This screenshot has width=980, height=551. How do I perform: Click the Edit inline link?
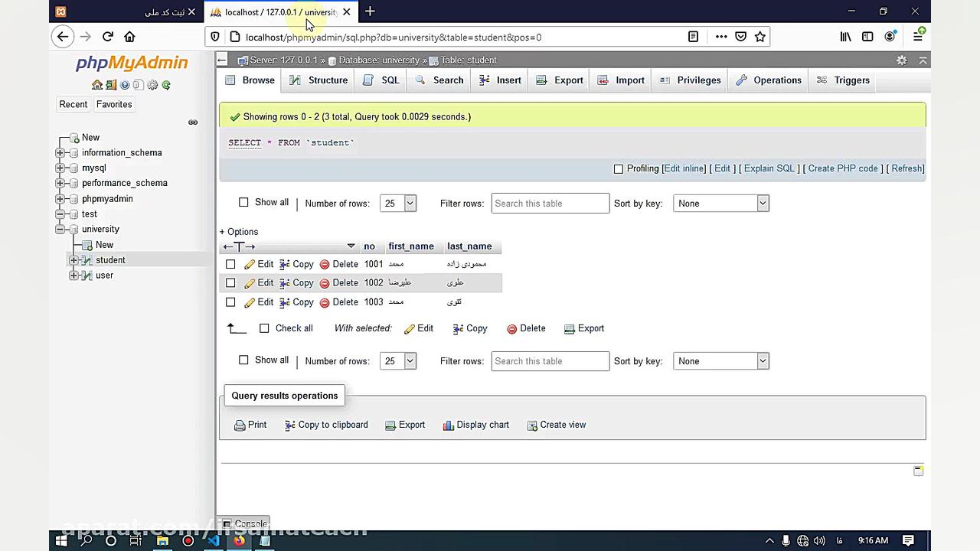pos(684,168)
